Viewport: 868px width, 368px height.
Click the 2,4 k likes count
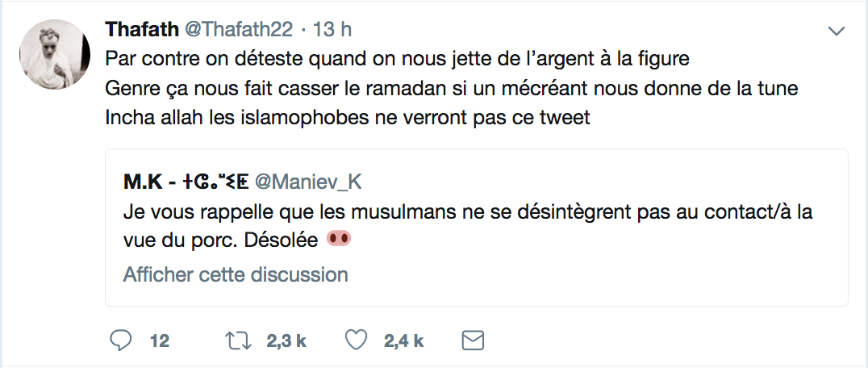point(403,341)
